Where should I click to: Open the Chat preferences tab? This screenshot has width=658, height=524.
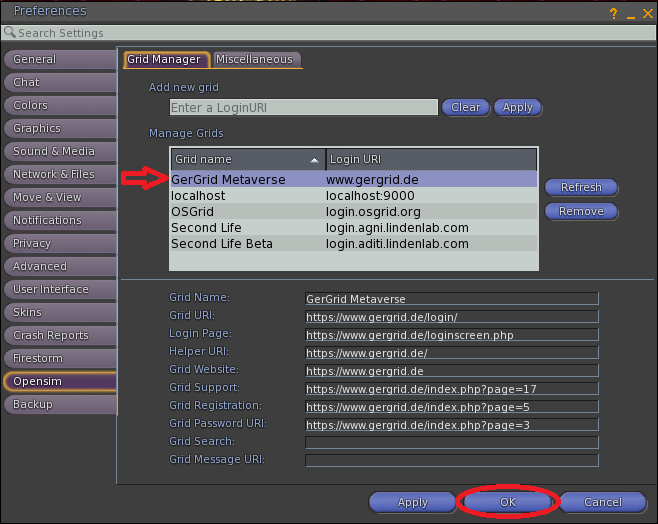(60, 82)
